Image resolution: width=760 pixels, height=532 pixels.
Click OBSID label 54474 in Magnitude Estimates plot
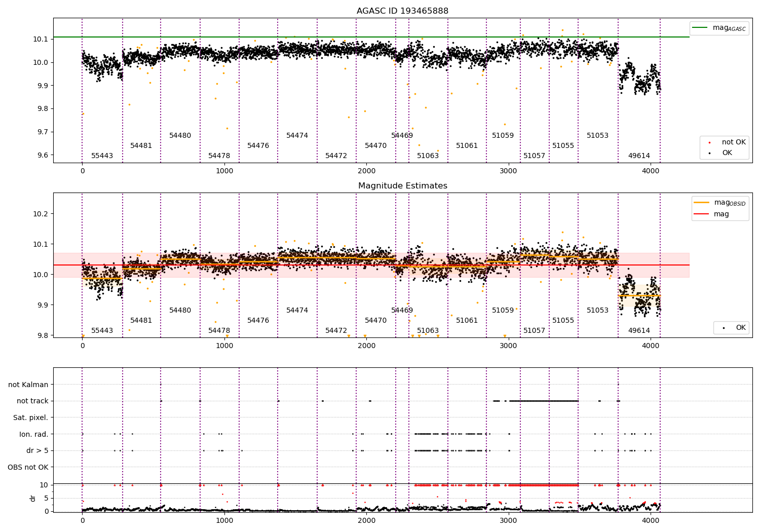(297, 311)
